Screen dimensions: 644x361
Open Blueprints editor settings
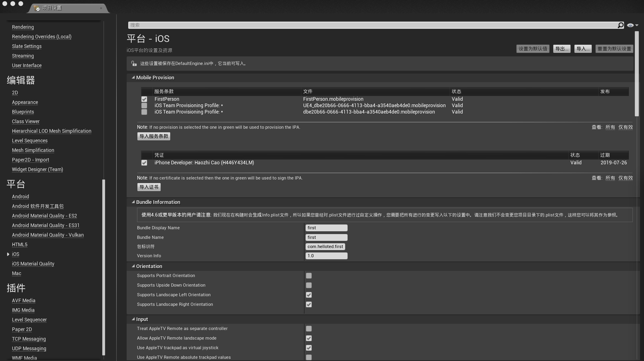23,112
